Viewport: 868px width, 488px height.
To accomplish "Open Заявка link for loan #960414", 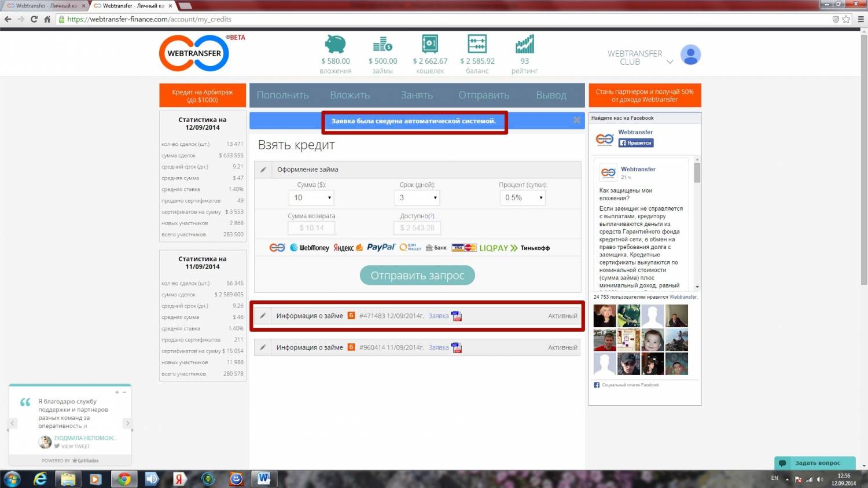I will tap(439, 347).
